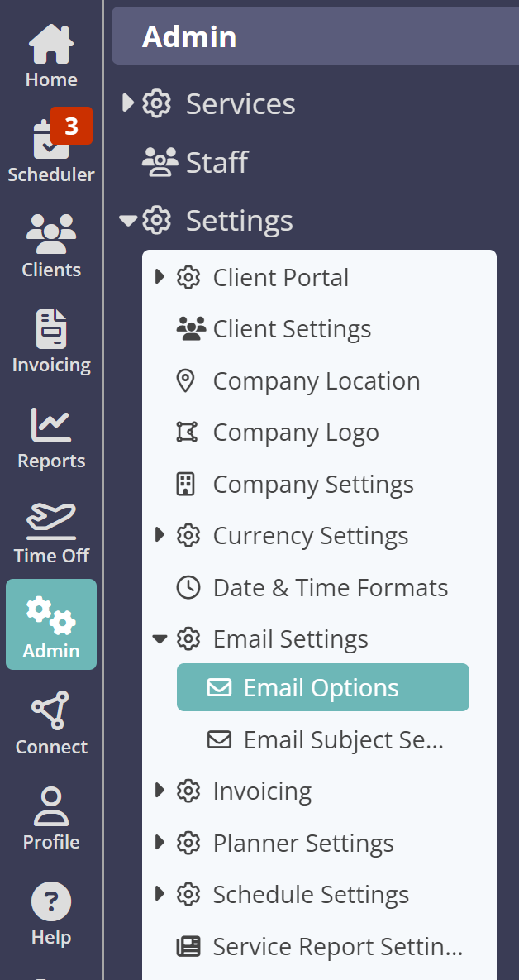
Task: Expand the Currency Settings arrow
Action: coord(160,534)
